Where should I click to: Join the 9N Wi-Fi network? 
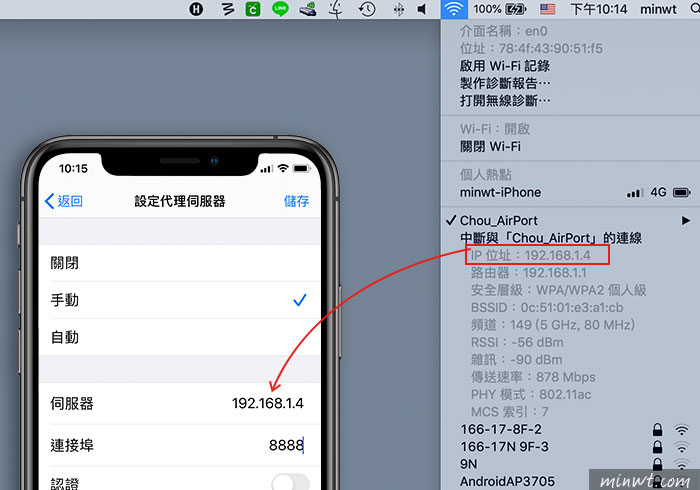(468, 464)
